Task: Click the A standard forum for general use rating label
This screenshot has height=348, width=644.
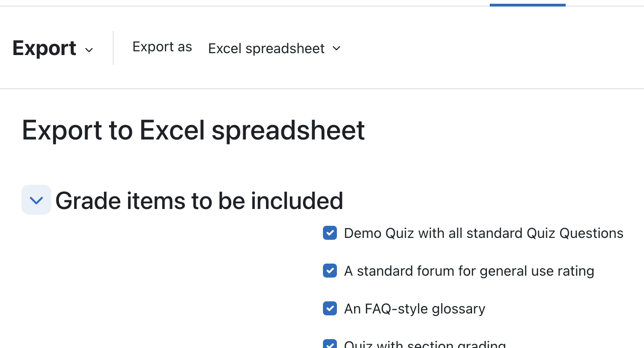Action: 469,271
